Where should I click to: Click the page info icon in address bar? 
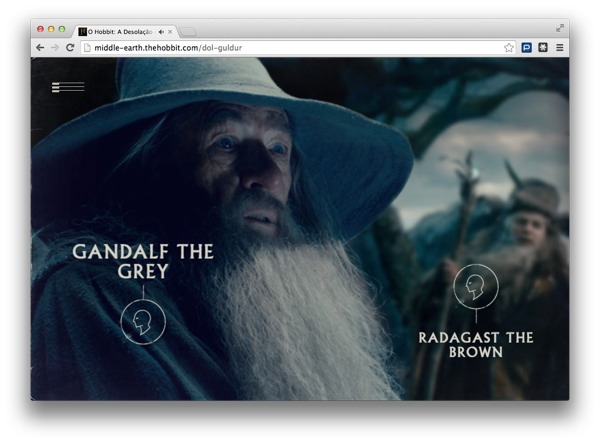[x=87, y=48]
